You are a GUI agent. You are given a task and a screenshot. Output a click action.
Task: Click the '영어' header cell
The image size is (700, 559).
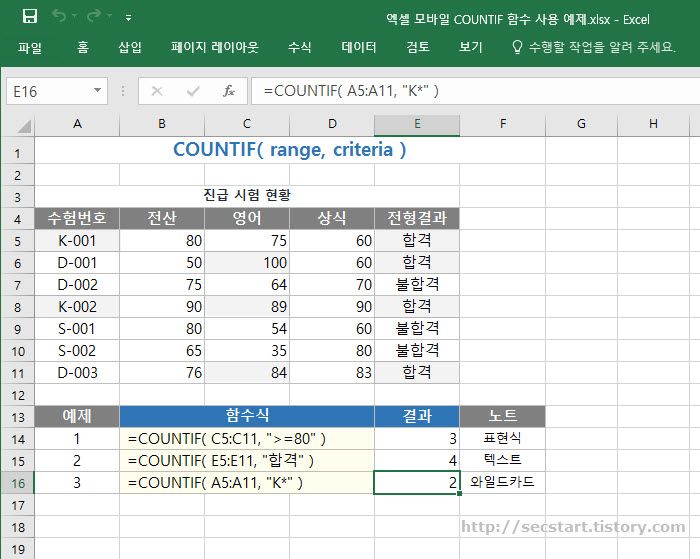coord(247,218)
